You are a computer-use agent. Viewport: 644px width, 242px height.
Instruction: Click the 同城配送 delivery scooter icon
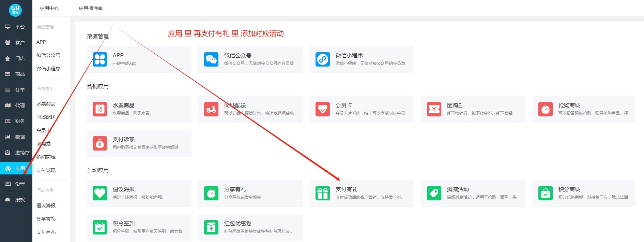211,109
